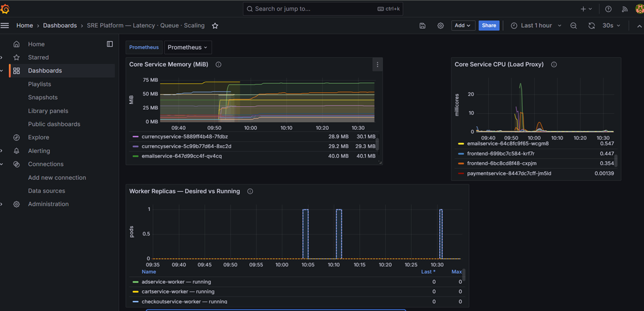Image resolution: width=644 pixels, height=311 pixels.
Task: Zoom out time range icon
Action: point(574,26)
